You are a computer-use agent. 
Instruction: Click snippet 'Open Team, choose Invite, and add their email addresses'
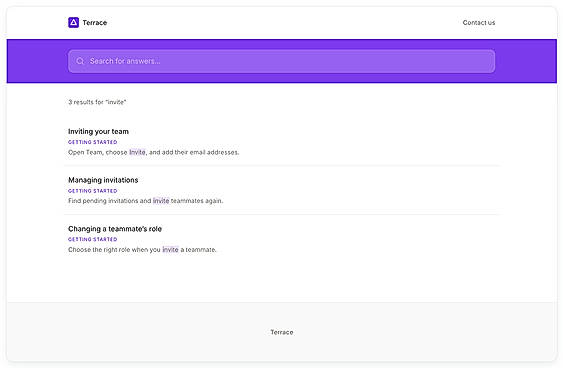[x=153, y=152]
